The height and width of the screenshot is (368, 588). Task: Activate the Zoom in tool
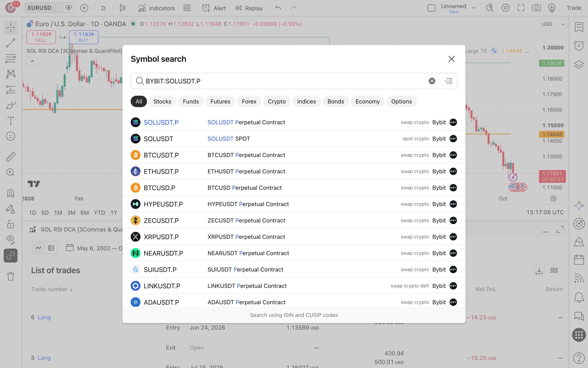point(10,172)
